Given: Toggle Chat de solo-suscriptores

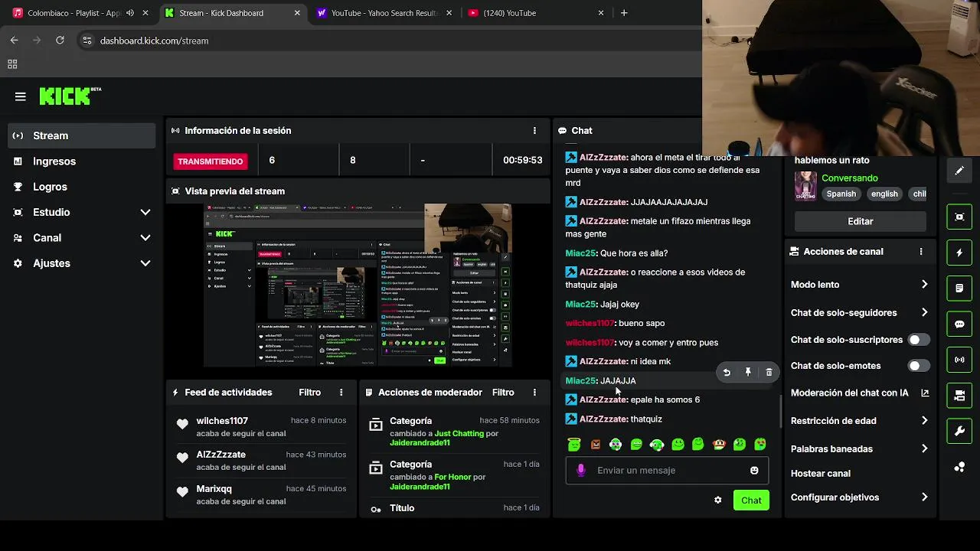Looking at the screenshot, I should 918,340.
